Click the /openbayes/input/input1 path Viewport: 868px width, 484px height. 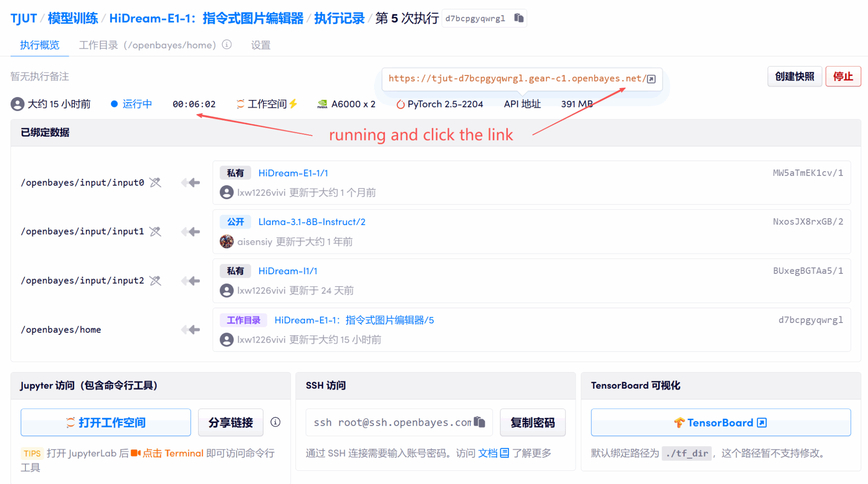pos(82,232)
